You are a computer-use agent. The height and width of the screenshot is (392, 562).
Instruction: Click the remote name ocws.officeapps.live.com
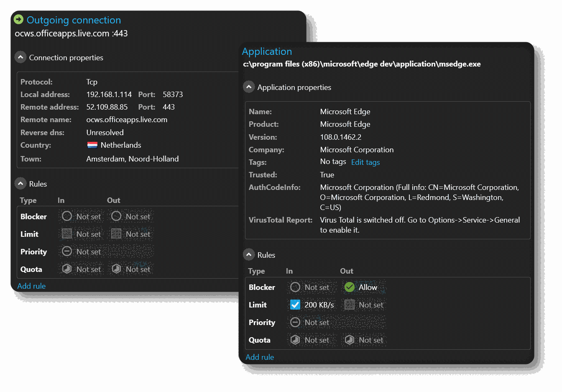(127, 119)
